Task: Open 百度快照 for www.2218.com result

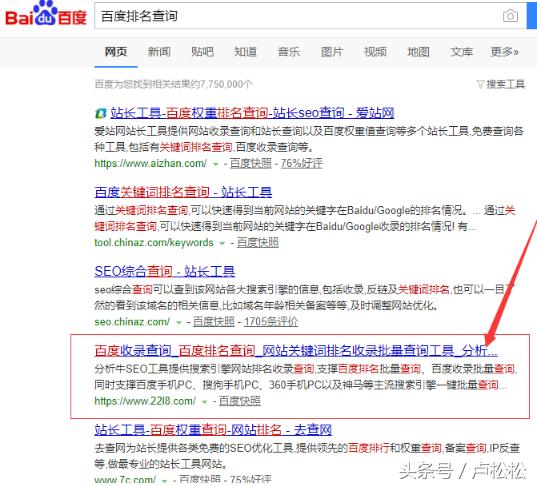Action: (x=240, y=401)
